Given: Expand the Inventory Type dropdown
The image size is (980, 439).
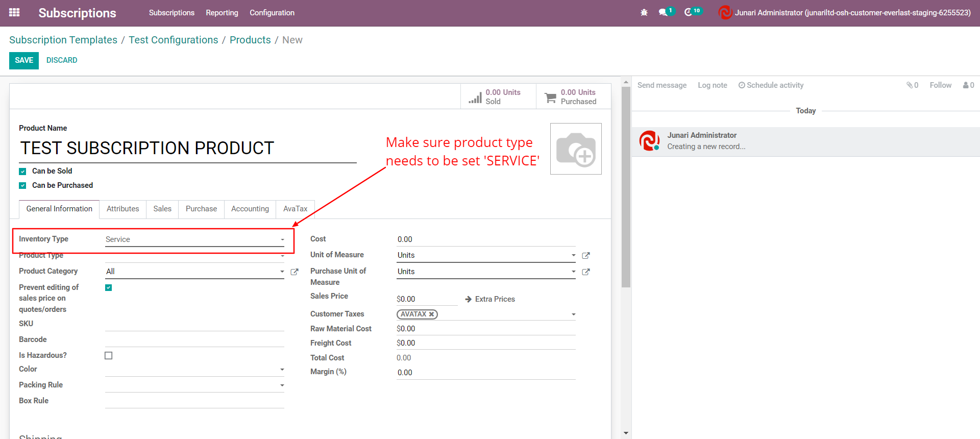Looking at the screenshot, I should coord(194,239).
